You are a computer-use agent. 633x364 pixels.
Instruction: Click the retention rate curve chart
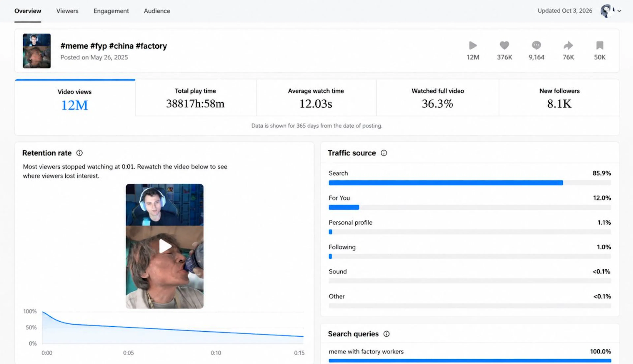pos(173,328)
